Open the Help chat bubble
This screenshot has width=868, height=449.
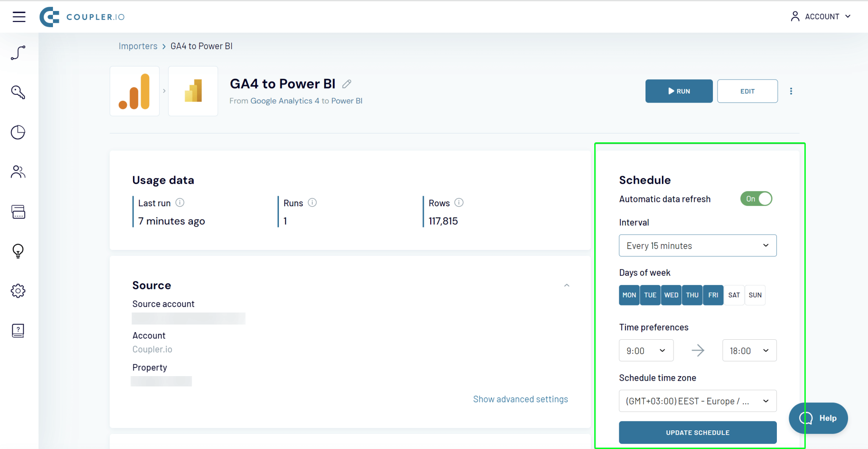click(x=818, y=418)
